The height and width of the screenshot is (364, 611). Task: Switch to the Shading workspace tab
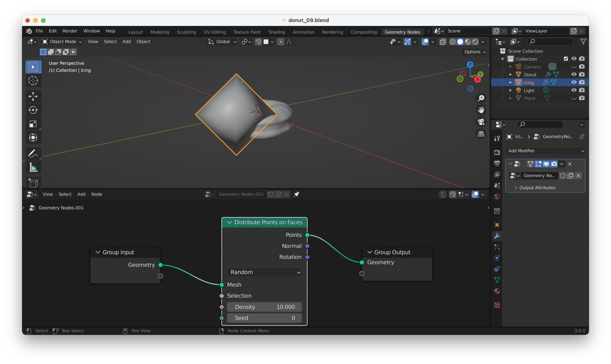click(x=276, y=32)
